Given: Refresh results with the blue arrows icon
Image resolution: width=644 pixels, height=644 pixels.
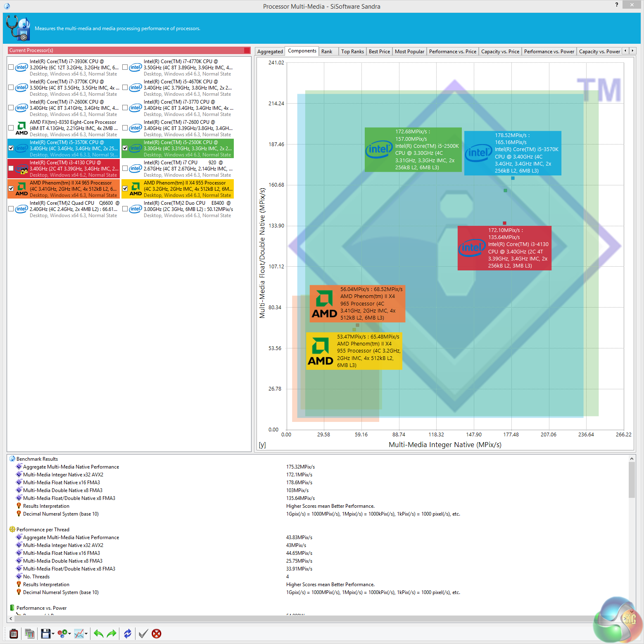Looking at the screenshot, I should [128, 634].
